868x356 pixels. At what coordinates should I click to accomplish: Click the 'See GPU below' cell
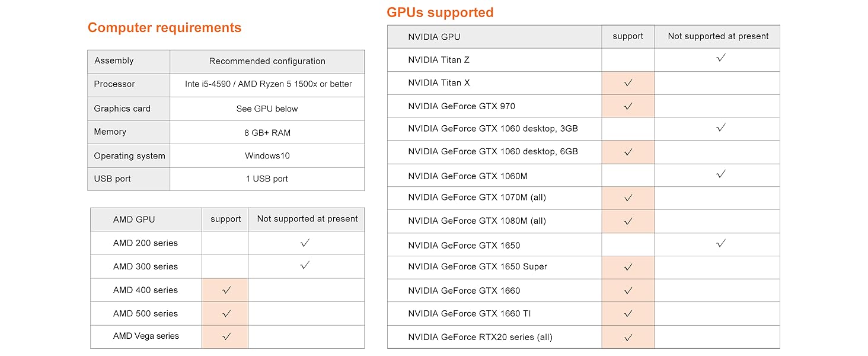267,109
